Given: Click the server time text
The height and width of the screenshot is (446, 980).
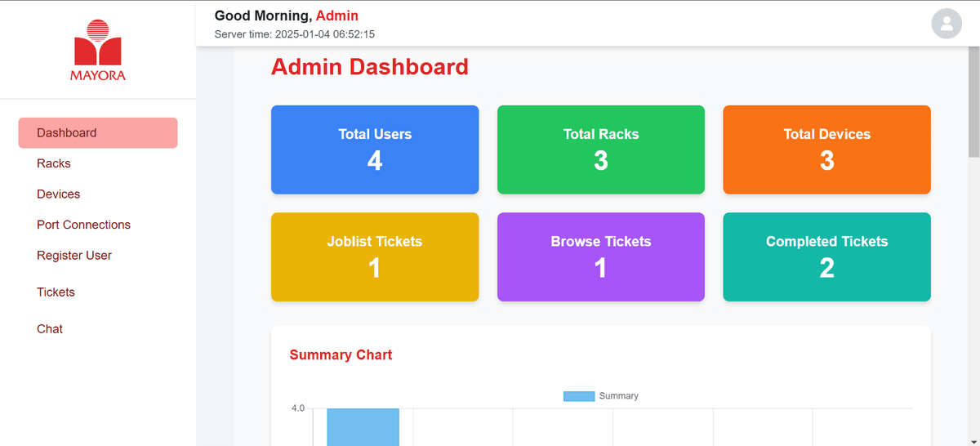Looking at the screenshot, I should (294, 34).
